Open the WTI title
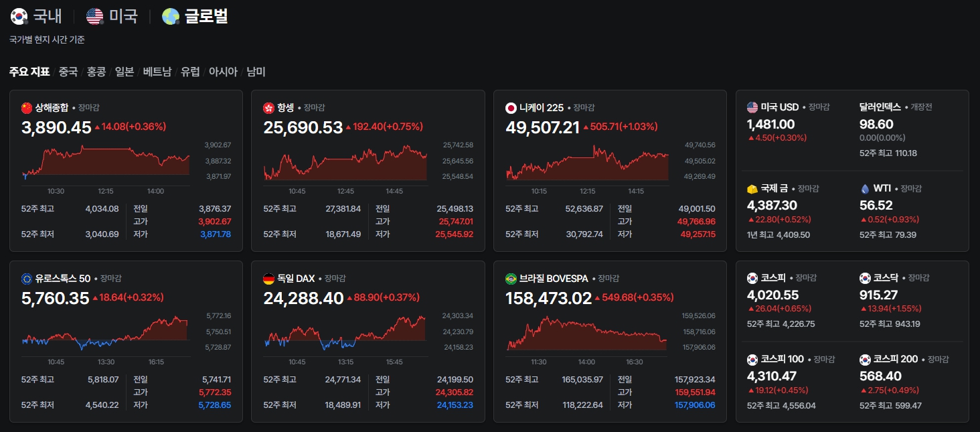This screenshot has width=980, height=432. [x=882, y=189]
